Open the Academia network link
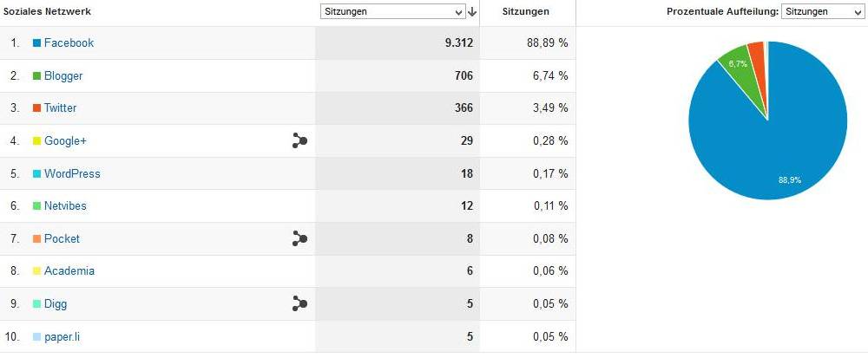Image resolution: width=868 pixels, height=358 pixels. coord(69,271)
